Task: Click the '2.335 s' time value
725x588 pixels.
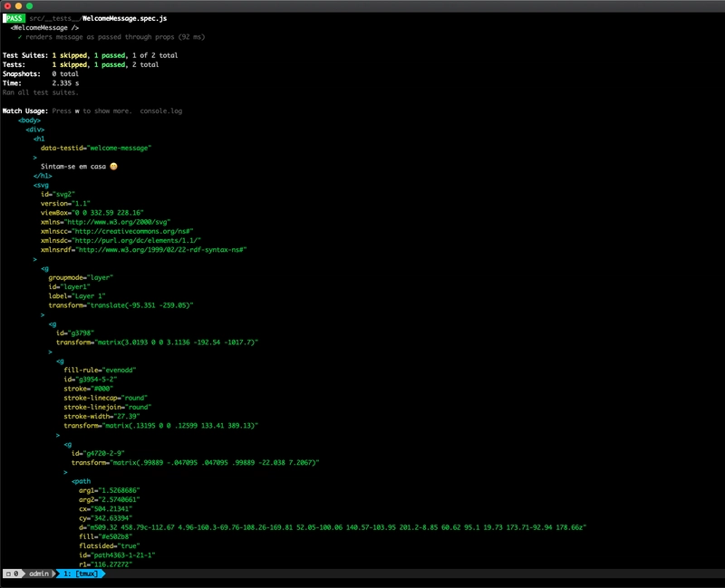Action: 65,83
